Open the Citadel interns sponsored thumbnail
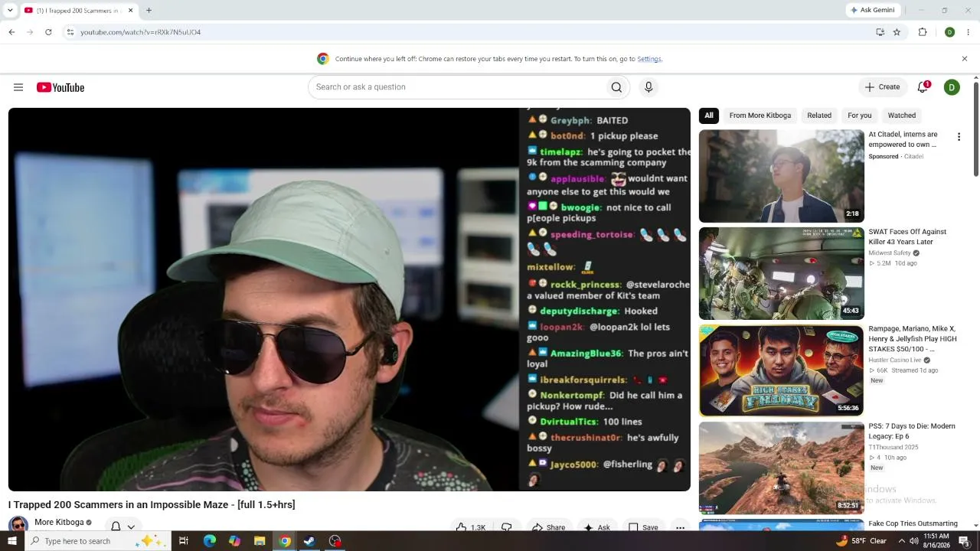 781,176
